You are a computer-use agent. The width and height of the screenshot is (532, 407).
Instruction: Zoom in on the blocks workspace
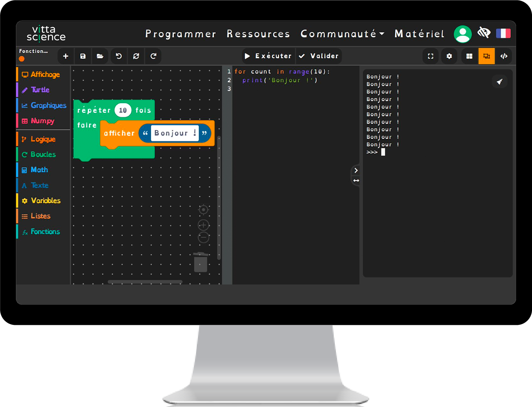pos(203,225)
